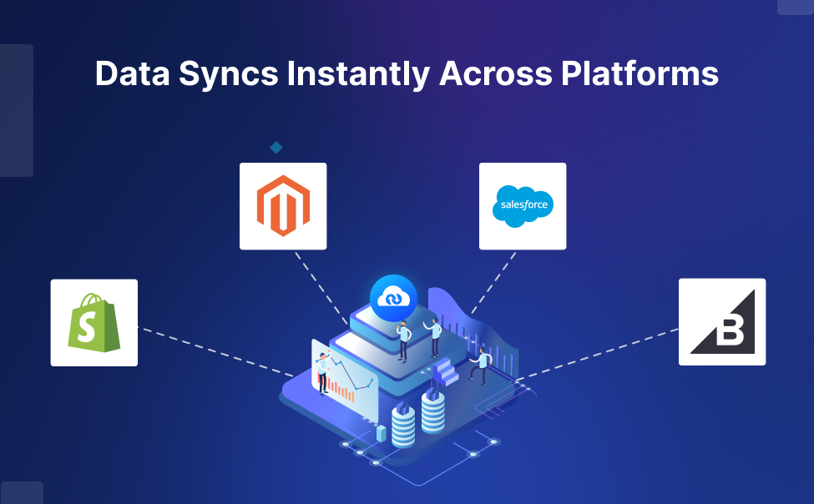Open the Salesforce cloud logo tile

523,206
